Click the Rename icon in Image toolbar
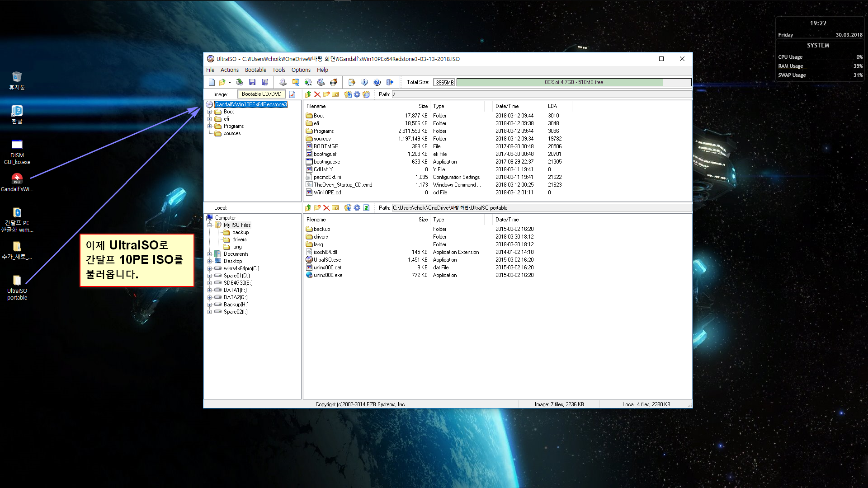This screenshot has width=868, height=488. (x=335, y=94)
